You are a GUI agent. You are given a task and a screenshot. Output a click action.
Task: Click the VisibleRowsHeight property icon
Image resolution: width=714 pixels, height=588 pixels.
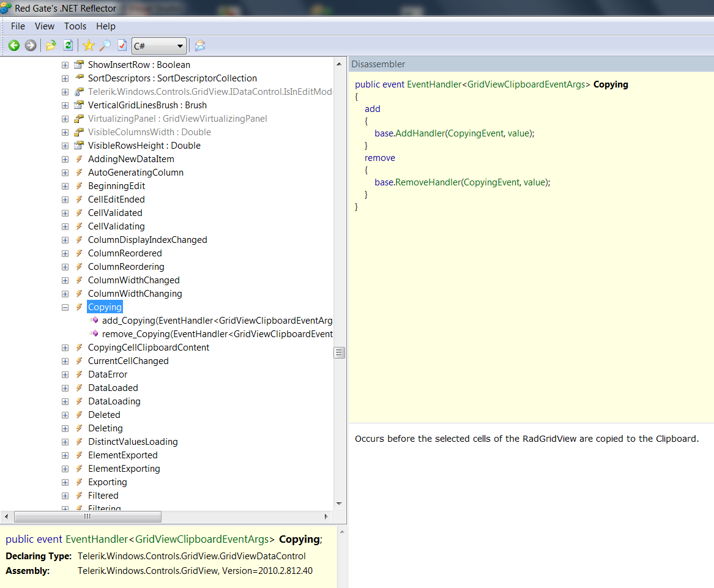pos(80,145)
